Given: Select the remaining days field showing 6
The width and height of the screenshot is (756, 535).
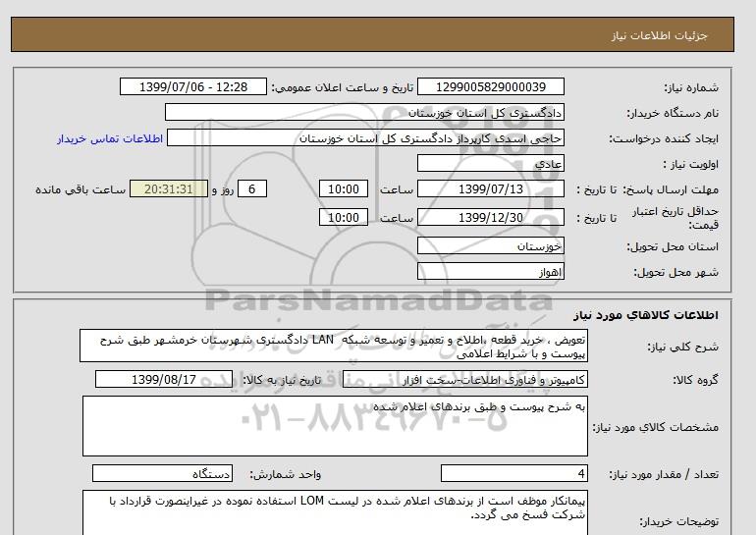Looking at the screenshot, I should pyautogui.click(x=251, y=188).
